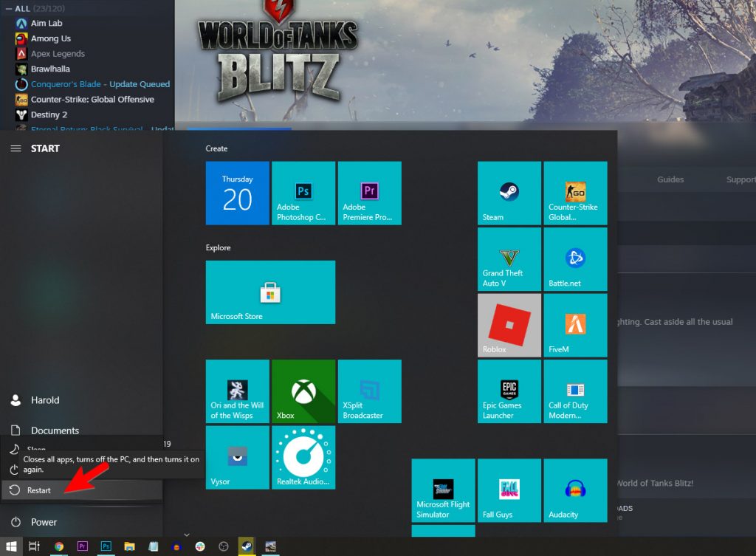
Task: Open the Vysor tile
Action: pyautogui.click(x=237, y=457)
